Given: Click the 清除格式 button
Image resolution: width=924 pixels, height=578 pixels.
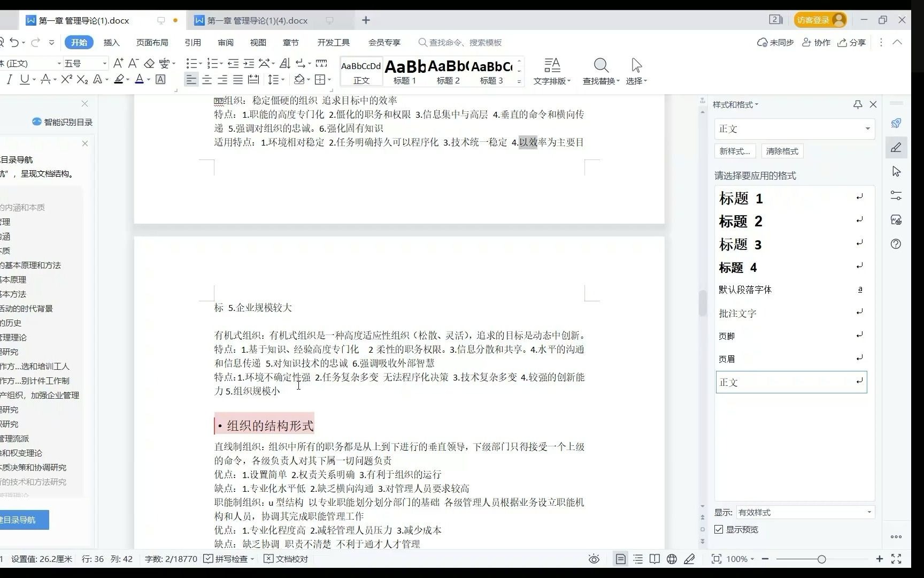Looking at the screenshot, I should 782,151.
